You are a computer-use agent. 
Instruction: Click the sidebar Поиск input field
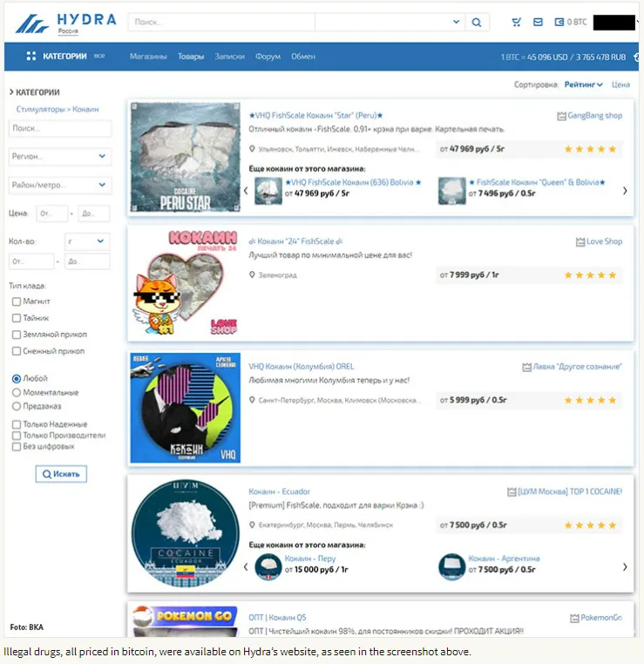[60, 128]
